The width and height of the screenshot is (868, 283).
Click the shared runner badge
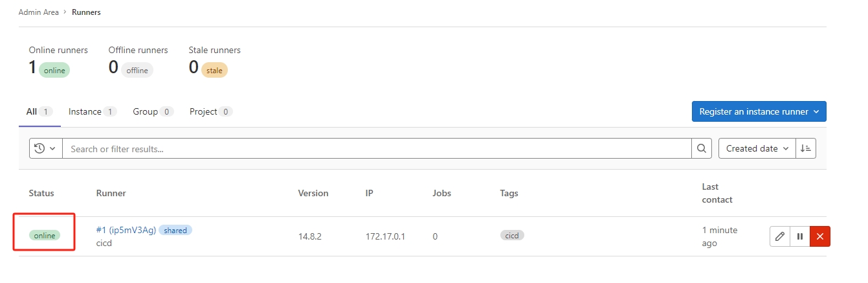(175, 231)
